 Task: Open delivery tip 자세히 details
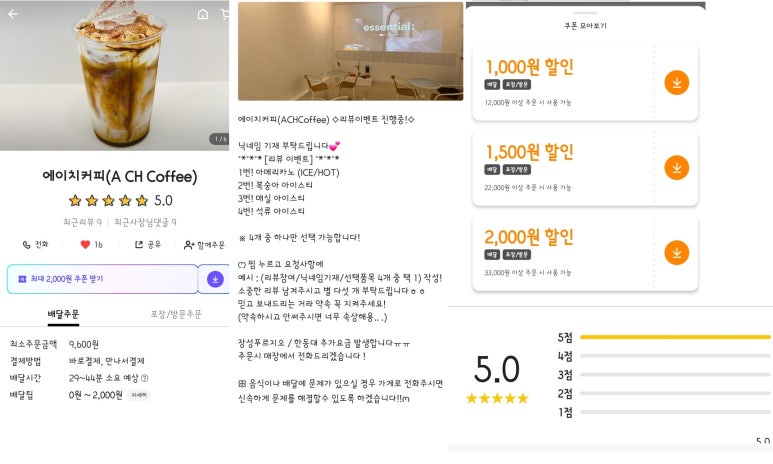point(139,395)
